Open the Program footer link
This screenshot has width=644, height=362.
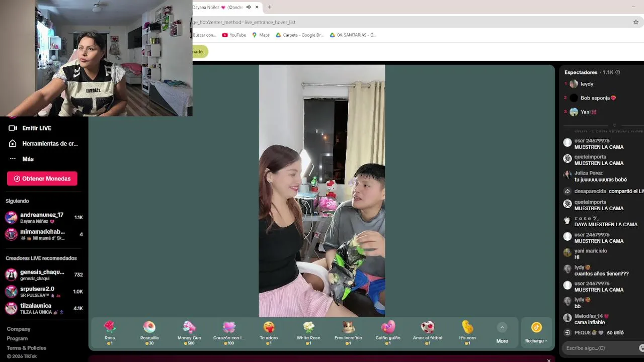(x=17, y=338)
